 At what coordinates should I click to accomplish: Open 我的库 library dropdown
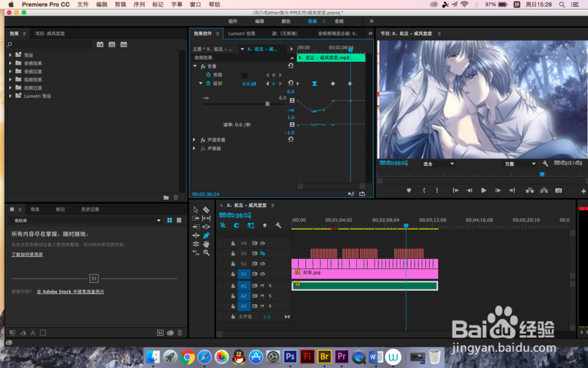click(86, 220)
